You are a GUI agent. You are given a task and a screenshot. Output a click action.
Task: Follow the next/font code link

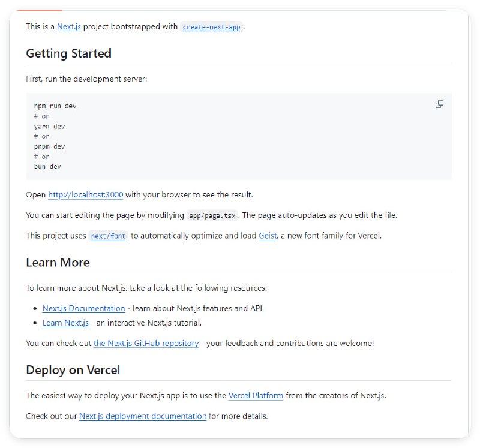coord(108,236)
